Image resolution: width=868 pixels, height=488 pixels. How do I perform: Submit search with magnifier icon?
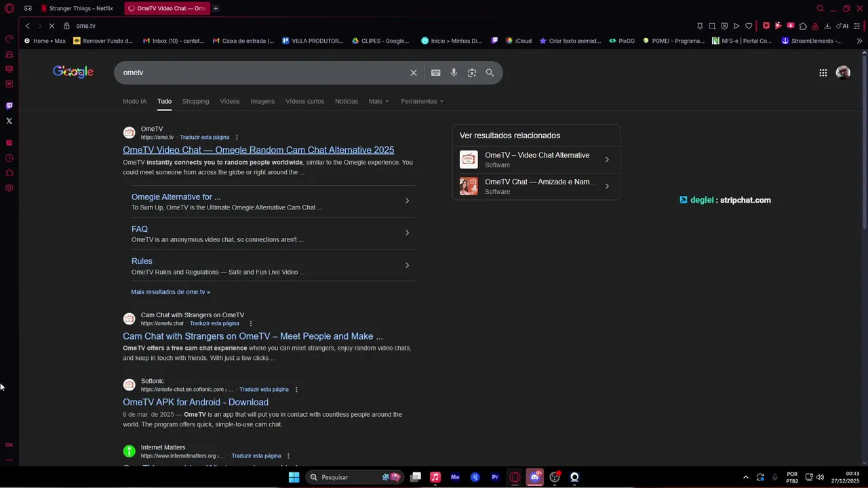pyautogui.click(x=490, y=73)
